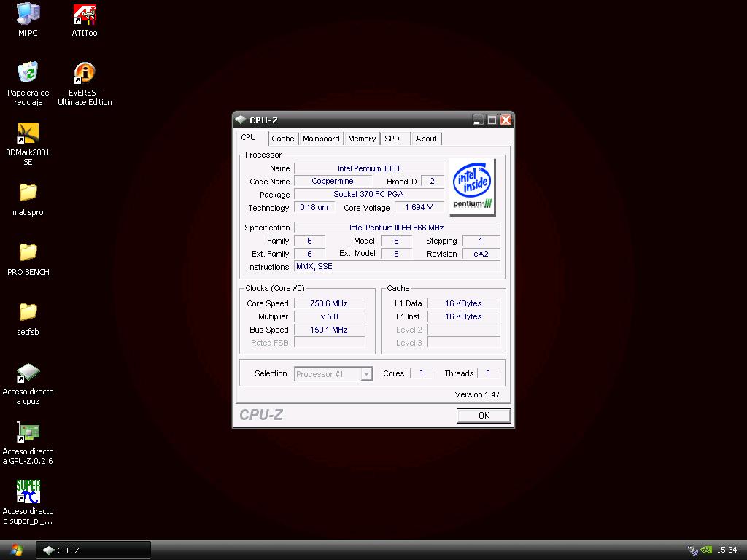Click the Intel Inside Pentium III logo

(472, 187)
